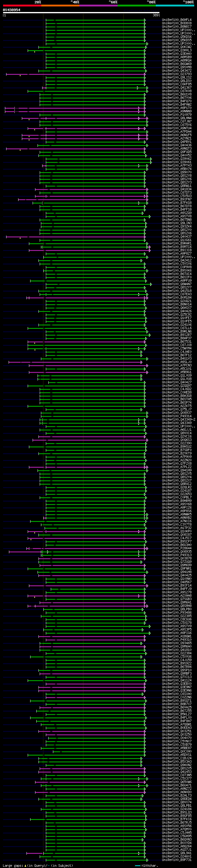Click the Large gaps legend text

[38, 866]
